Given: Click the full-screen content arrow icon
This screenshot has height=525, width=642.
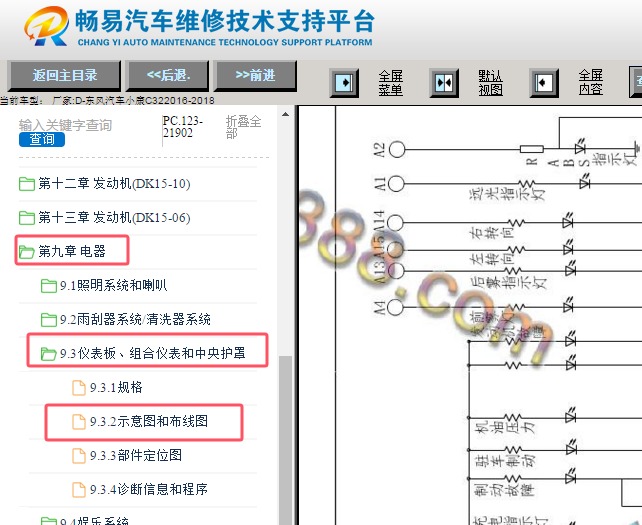Looking at the screenshot, I should (x=544, y=83).
